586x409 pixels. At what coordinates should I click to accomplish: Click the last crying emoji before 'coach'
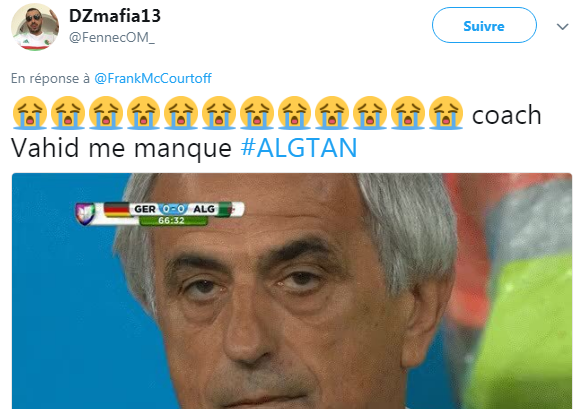(x=446, y=113)
